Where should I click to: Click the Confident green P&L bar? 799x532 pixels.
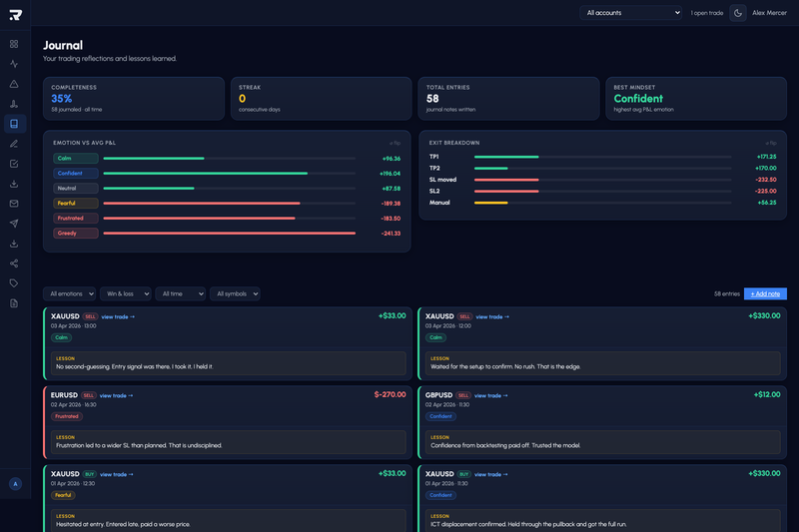206,173
